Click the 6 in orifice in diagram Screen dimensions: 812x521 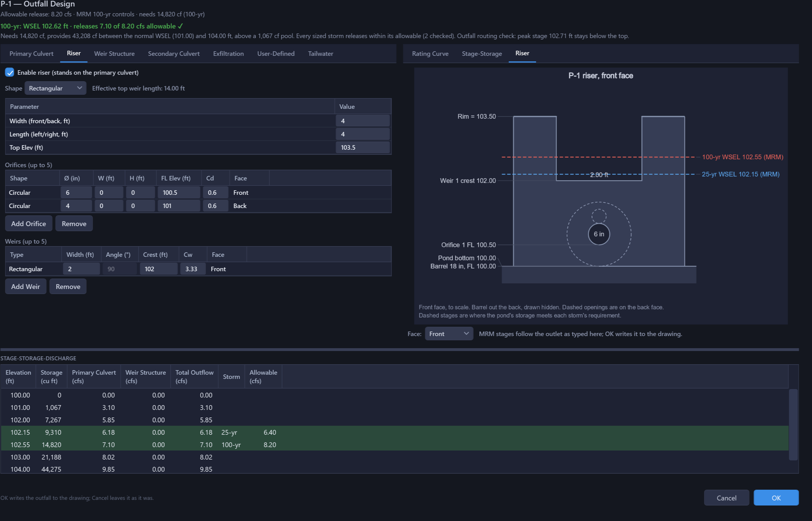(x=599, y=234)
